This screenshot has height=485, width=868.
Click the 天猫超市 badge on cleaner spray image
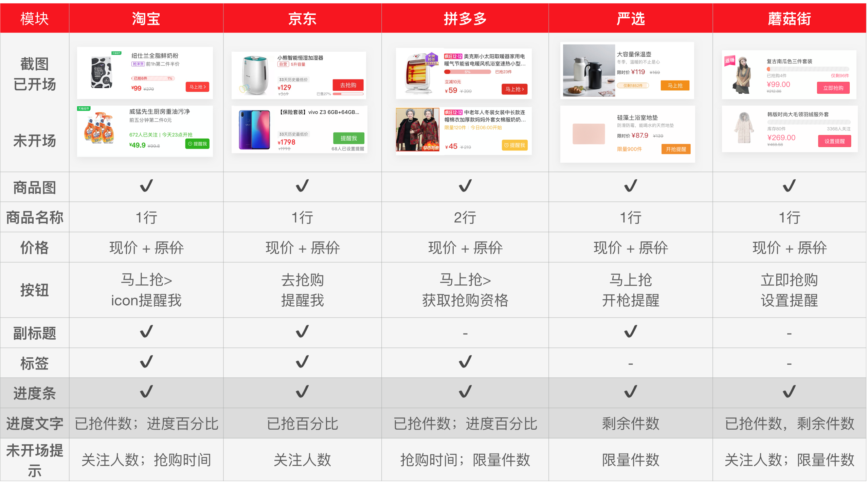[84, 109]
